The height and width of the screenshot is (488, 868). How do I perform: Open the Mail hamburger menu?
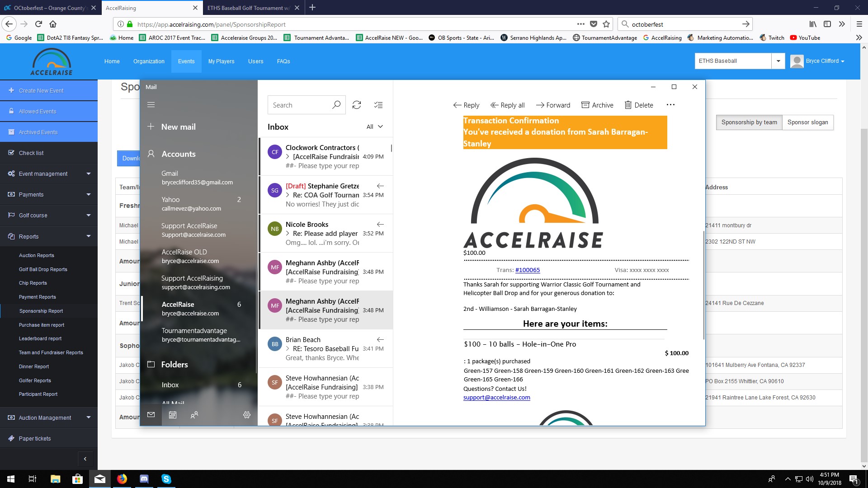(151, 104)
